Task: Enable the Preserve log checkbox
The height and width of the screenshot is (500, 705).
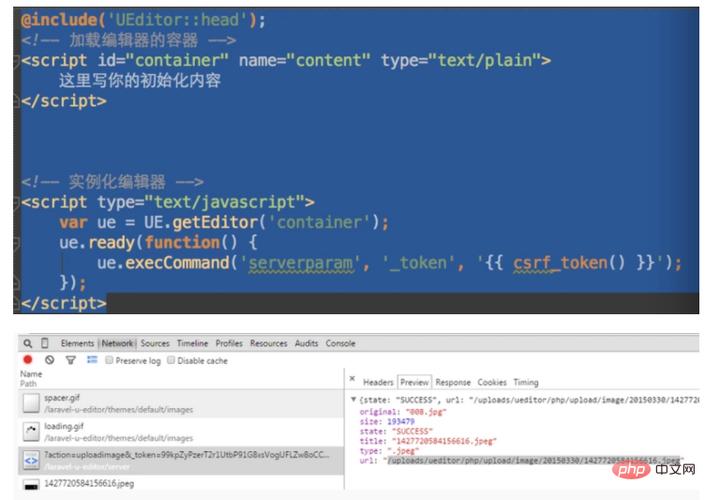Action: 109,360
